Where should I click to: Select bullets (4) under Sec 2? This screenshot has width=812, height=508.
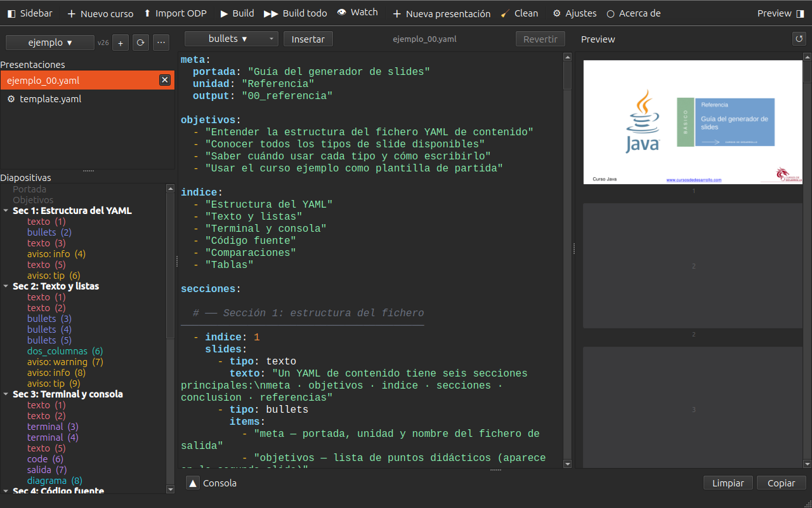click(x=49, y=330)
